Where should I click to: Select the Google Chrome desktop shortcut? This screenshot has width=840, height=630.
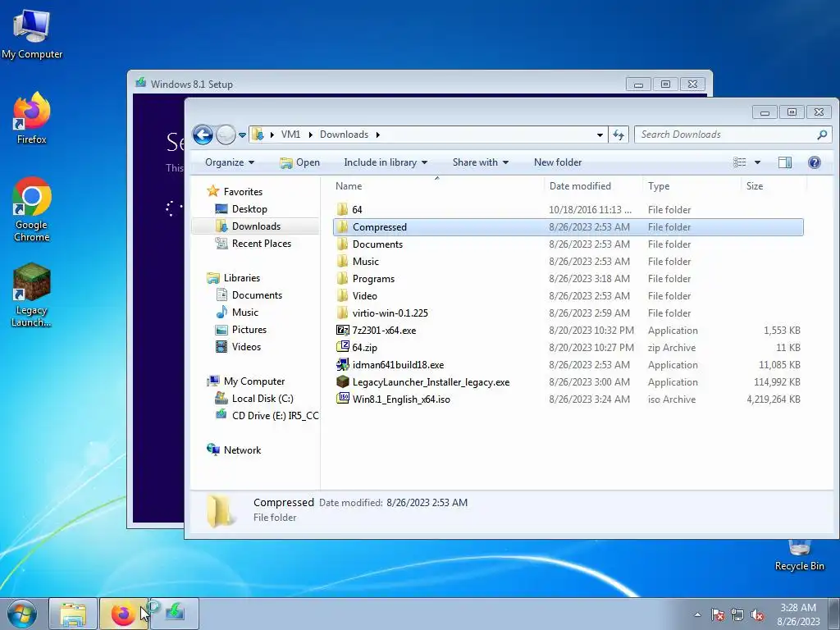click(32, 209)
